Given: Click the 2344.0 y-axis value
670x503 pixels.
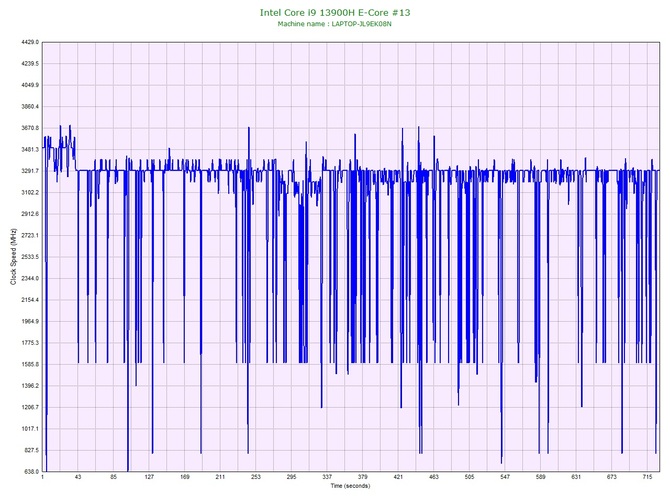Looking at the screenshot, I should (30, 278).
